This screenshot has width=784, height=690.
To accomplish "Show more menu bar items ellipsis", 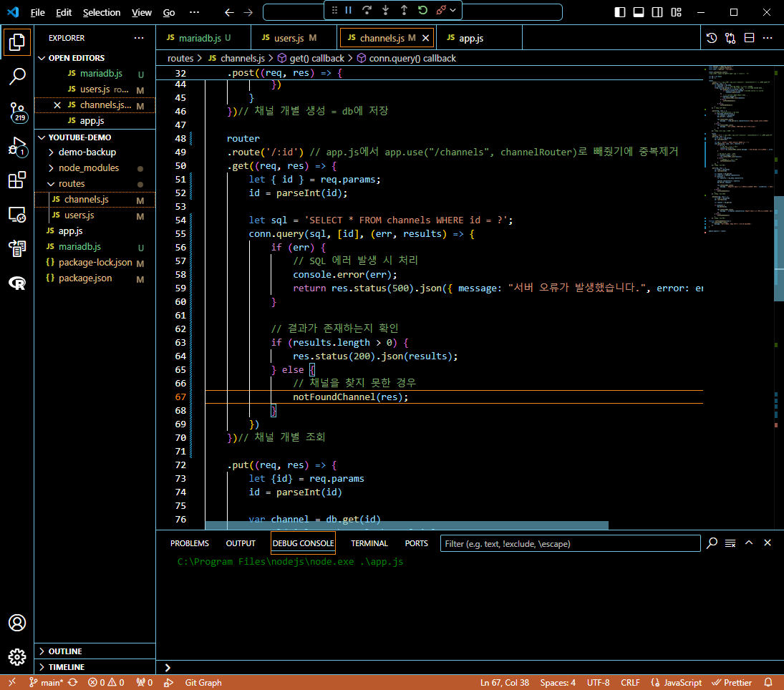I will (194, 12).
